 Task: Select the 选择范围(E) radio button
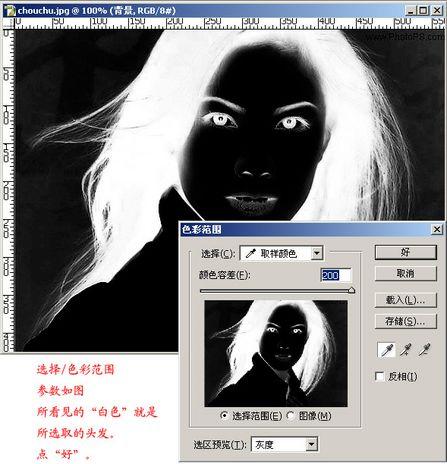[224, 416]
